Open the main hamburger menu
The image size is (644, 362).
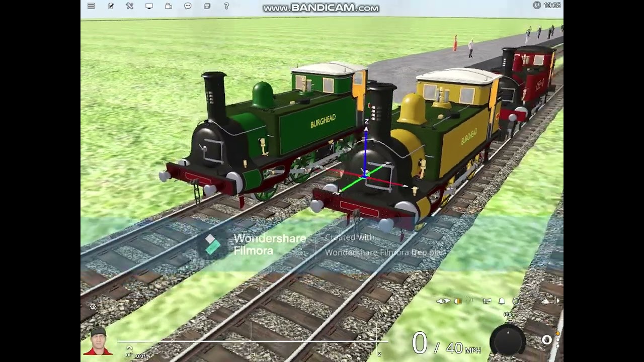91,6
